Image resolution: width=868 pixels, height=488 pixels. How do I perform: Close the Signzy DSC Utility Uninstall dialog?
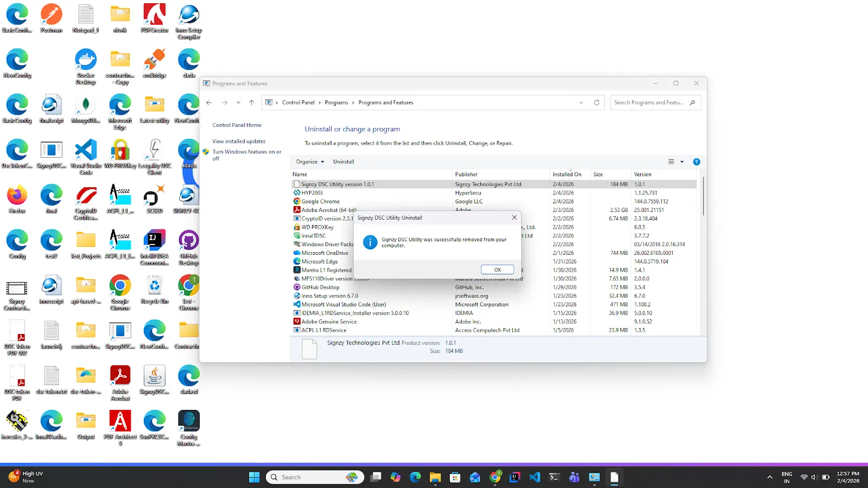(x=514, y=217)
